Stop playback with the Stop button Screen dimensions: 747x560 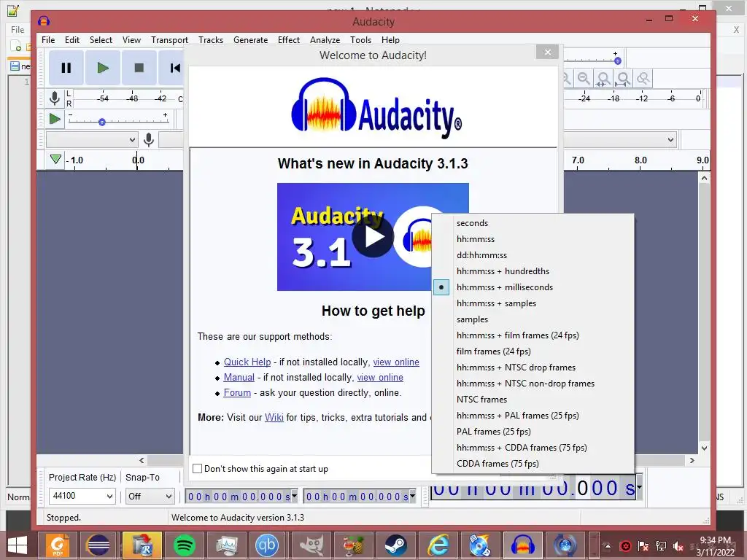139,68
